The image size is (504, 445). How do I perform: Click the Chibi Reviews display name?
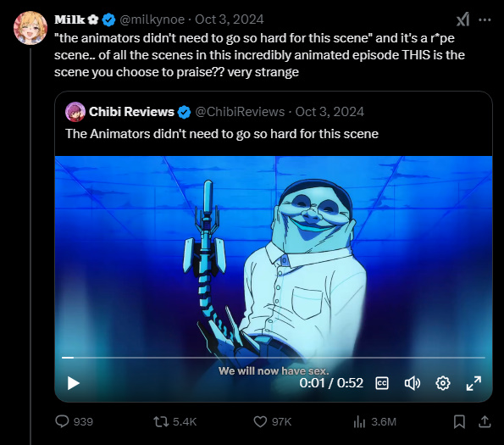131,112
